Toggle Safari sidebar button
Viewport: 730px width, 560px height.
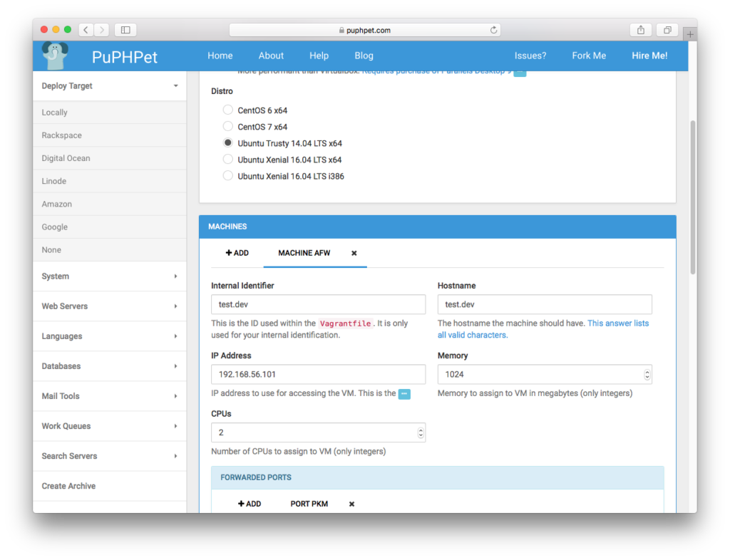tap(125, 30)
